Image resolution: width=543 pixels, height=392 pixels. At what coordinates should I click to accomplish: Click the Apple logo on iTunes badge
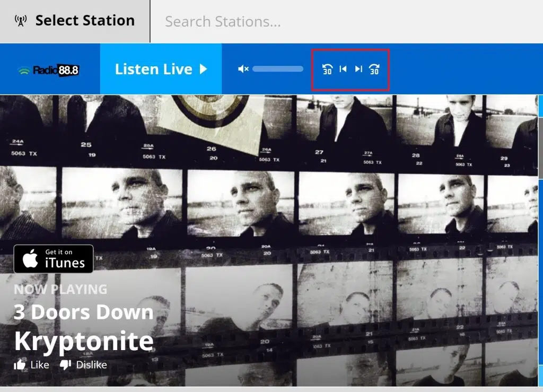pyautogui.click(x=30, y=259)
